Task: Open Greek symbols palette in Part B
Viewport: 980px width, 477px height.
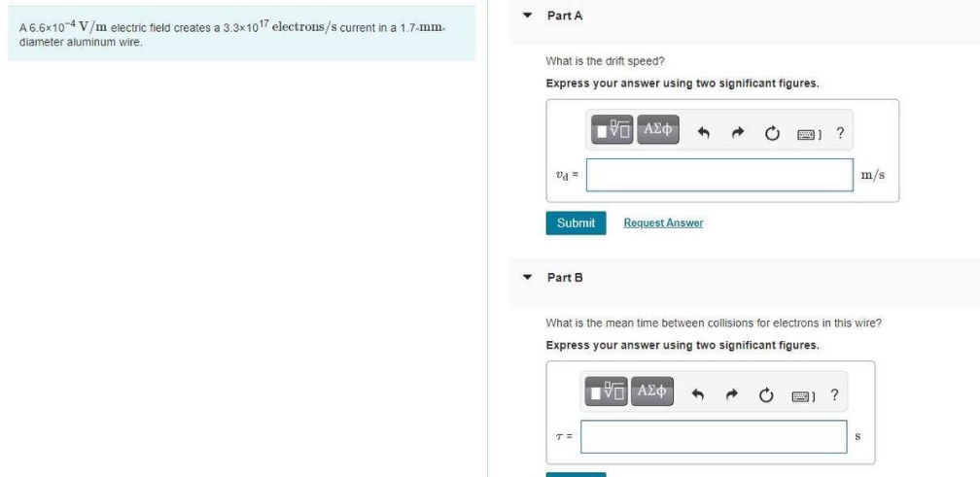Action: click(x=651, y=392)
